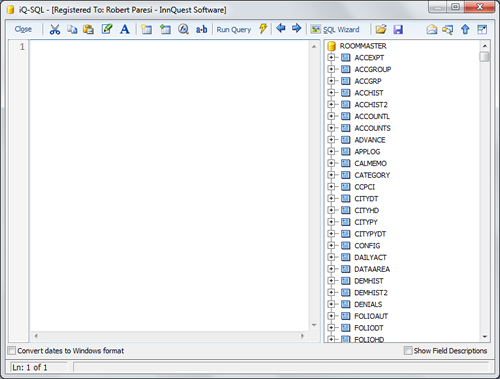
Task: Select the CALMEMO table
Action: pos(370,163)
